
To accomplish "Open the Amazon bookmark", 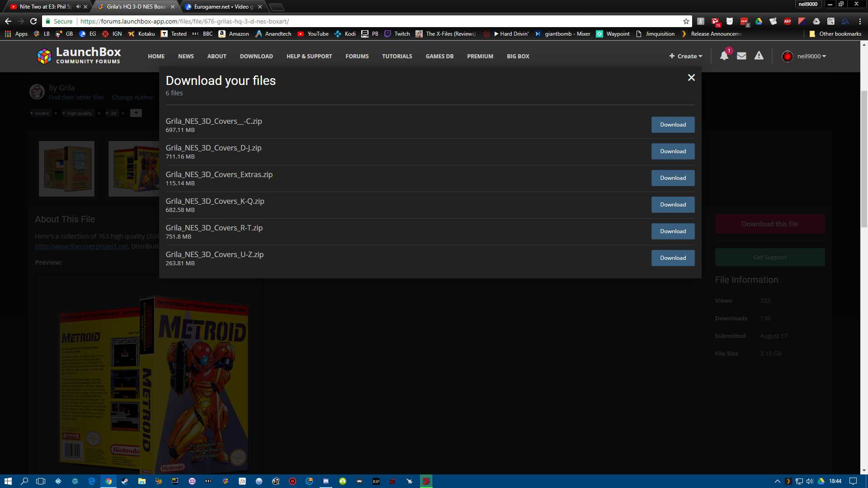I will tap(234, 34).
